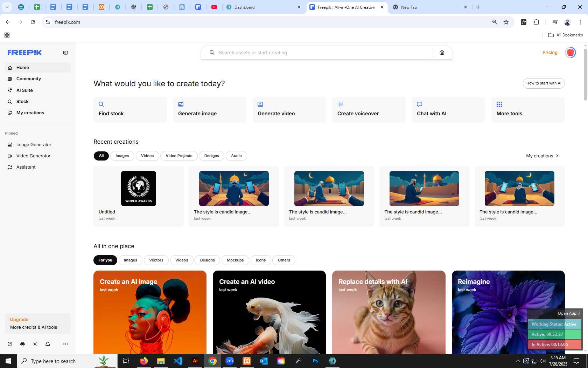
Task: Bookmark this page with star icon
Action: coord(506,22)
